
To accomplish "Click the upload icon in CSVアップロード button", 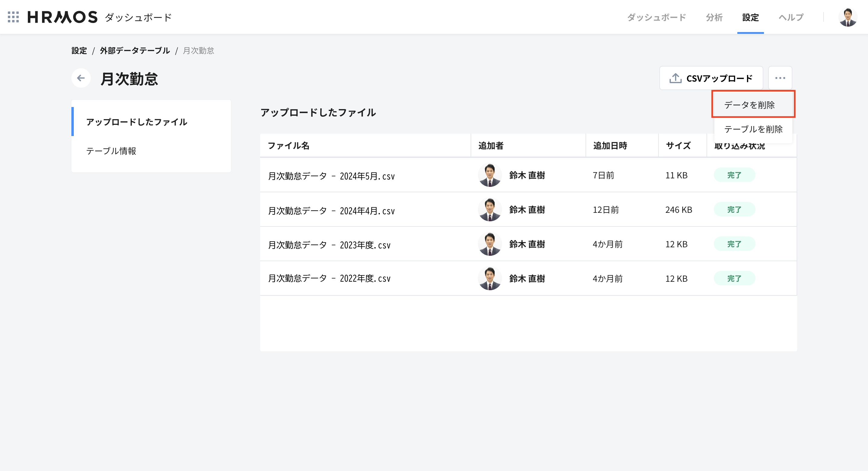I will tap(675, 78).
